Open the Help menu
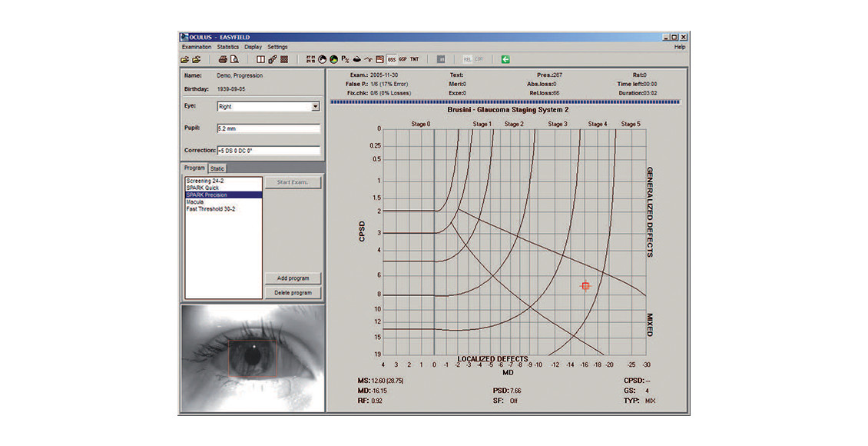This screenshot has width=868, height=446. 680,47
